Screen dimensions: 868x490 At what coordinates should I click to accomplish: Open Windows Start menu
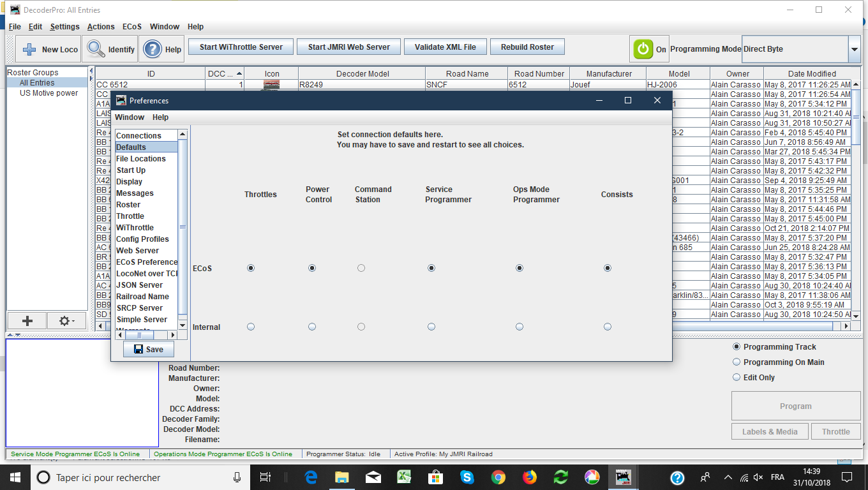pos(15,477)
